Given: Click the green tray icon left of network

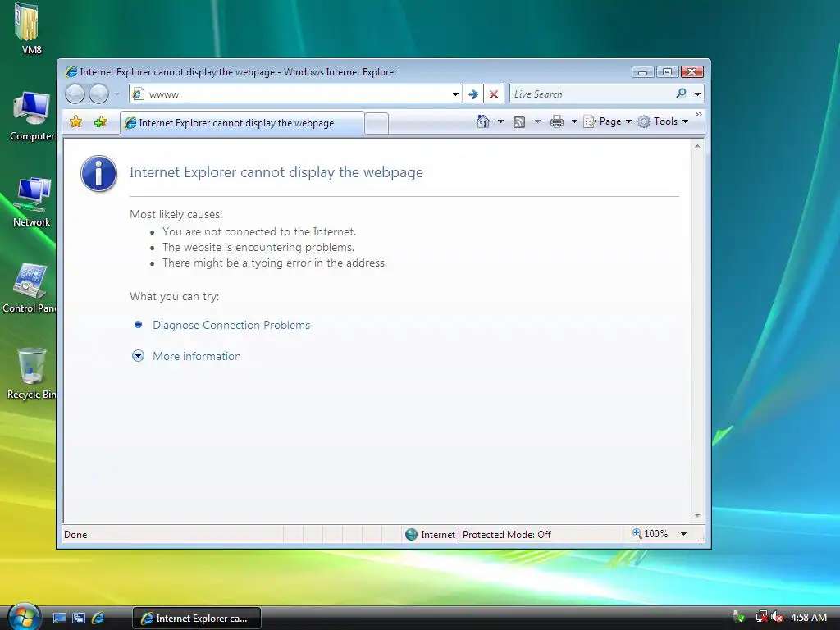Looking at the screenshot, I should tap(739, 617).
